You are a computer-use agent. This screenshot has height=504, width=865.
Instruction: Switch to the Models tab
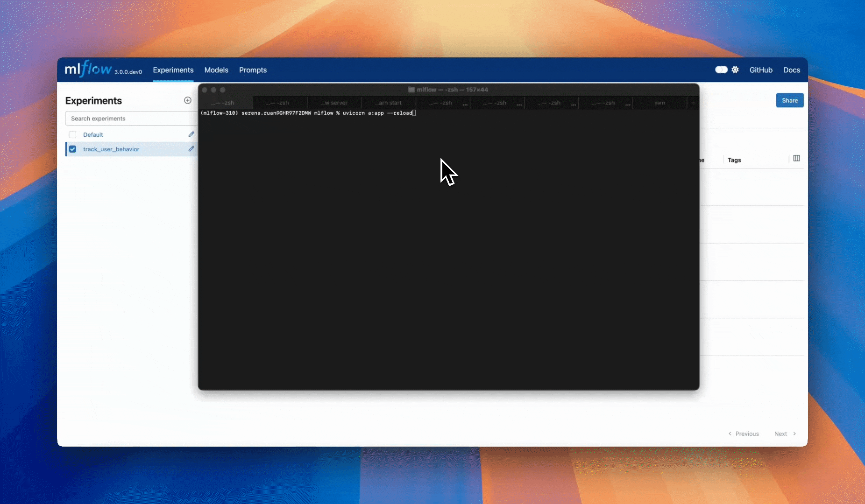216,70
